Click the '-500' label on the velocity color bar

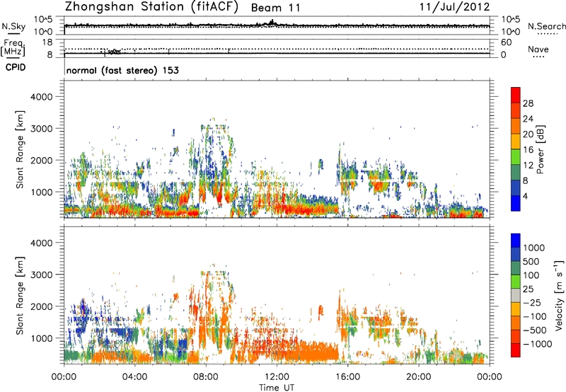534,330
